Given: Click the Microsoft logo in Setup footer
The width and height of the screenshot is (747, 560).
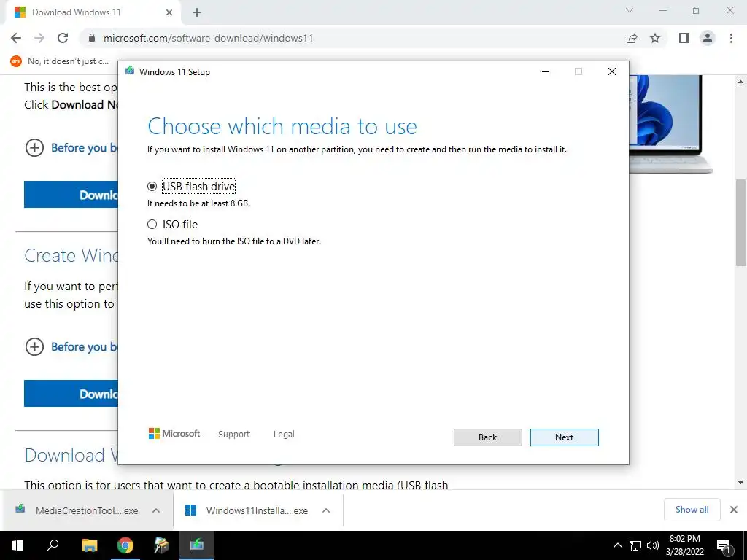Looking at the screenshot, I should click(174, 433).
